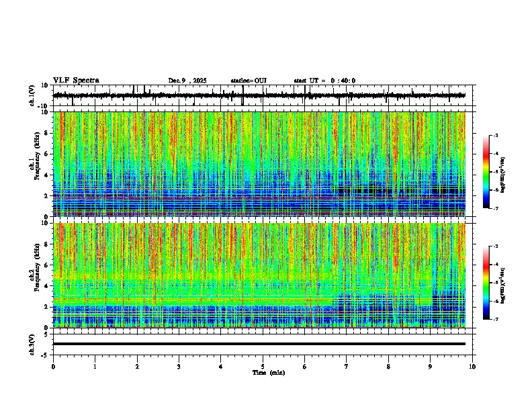Click the "VLF Spectra" title text
Image resolution: width=532 pixels, height=411 pixels.
(x=76, y=81)
